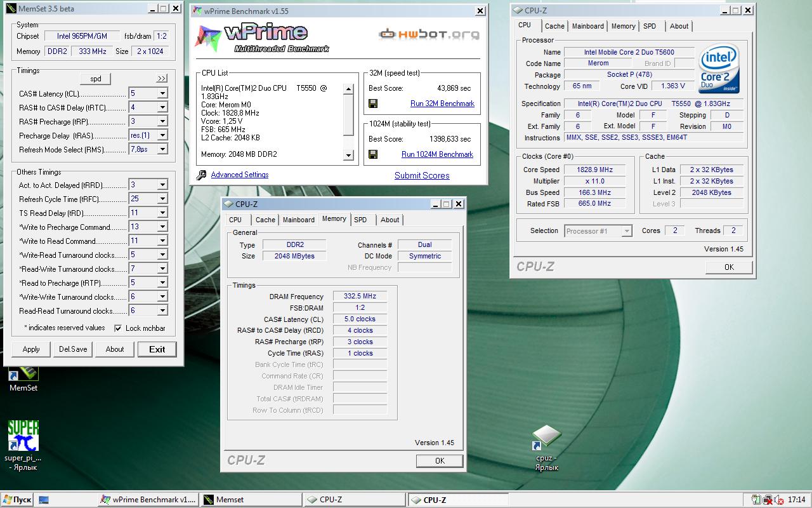Viewport: 812px width, 508px height.
Task: Click the network tray icon with red X
Action: click(x=768, y=500)
